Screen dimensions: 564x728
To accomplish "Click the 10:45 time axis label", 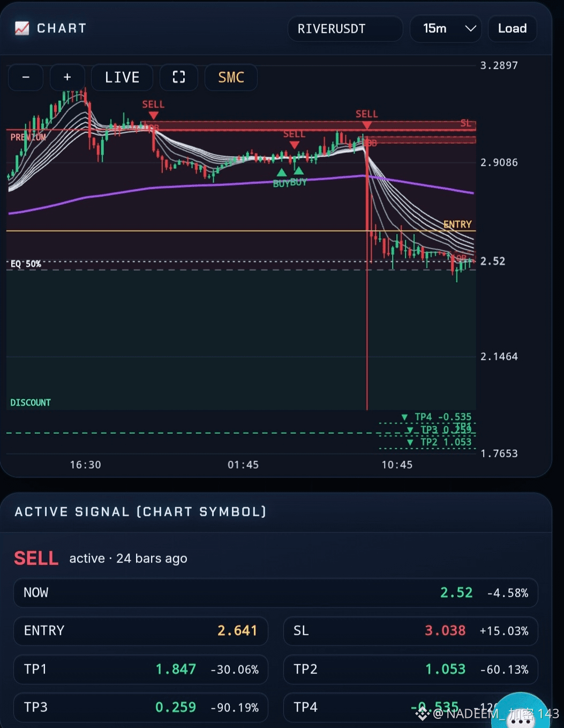I will click(x=397, y=465).
